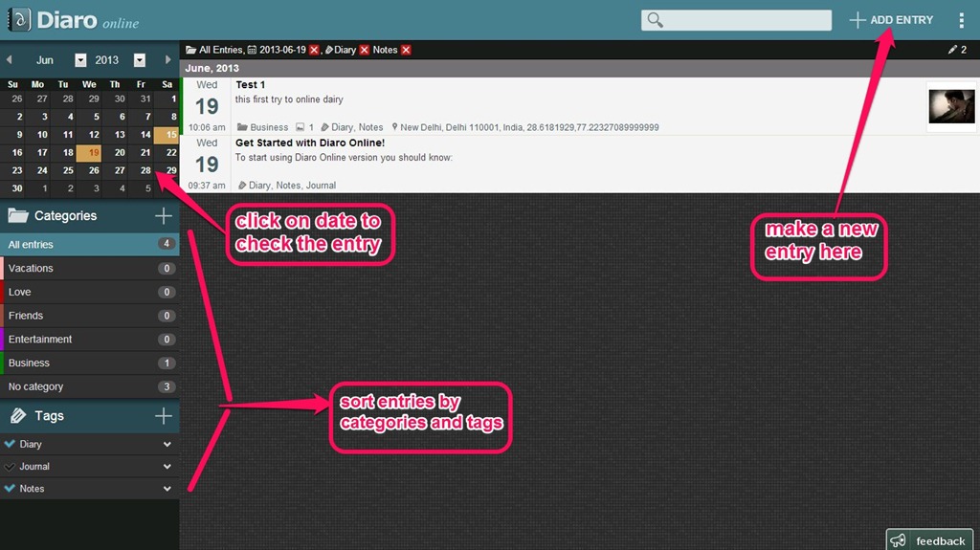Click the Categories folder icon
The image size is (980, 550).
(18, 215)
